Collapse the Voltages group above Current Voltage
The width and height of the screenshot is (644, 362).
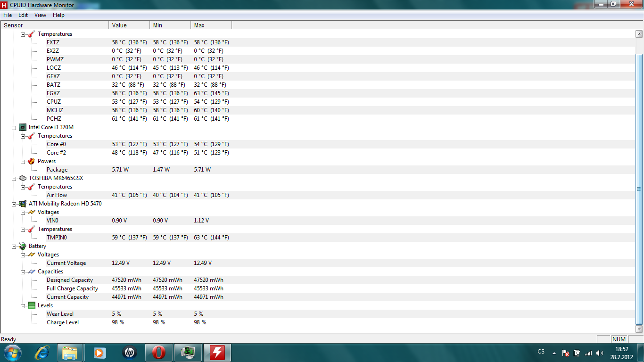(x=23, y=255)
